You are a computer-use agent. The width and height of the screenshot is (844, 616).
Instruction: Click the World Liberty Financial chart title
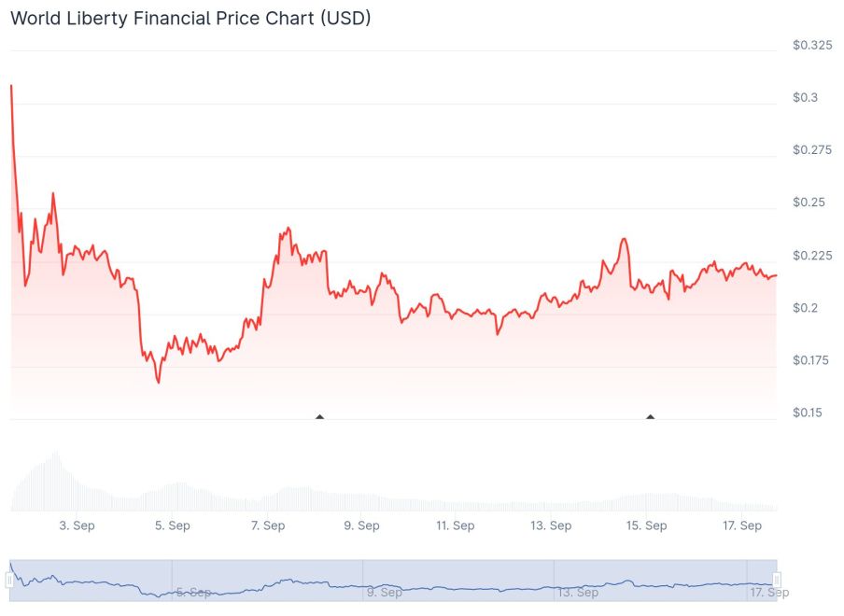click(x=190, y=18)
